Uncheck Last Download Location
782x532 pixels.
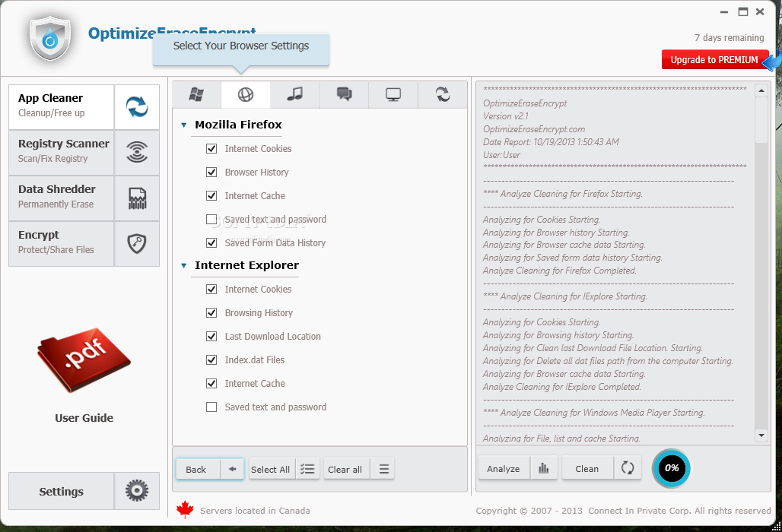click(211, 336)
